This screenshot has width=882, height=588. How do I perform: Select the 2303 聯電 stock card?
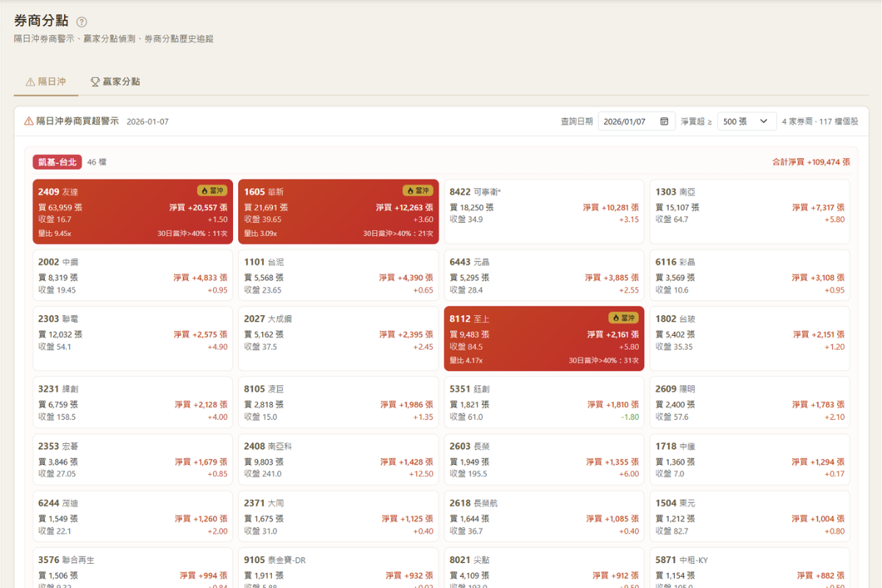(x=132, y=338)
